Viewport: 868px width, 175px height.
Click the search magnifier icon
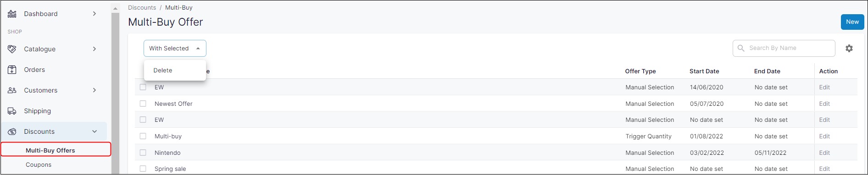click(741, 48)
